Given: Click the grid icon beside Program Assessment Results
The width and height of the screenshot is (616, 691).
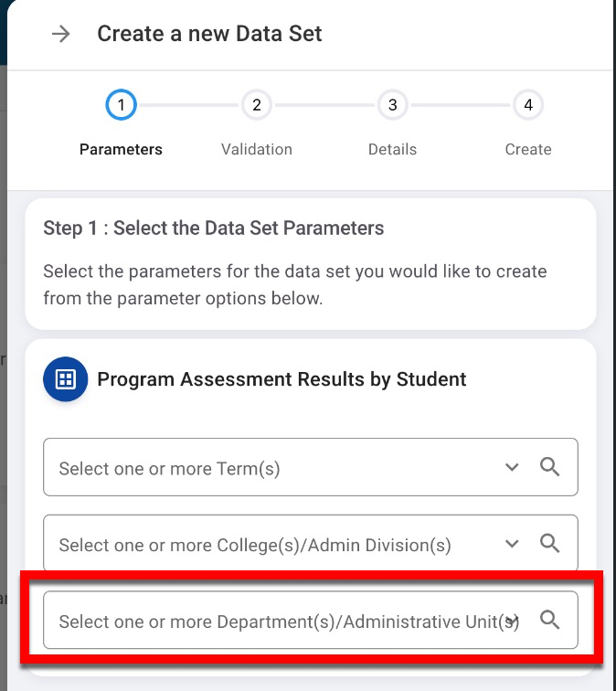Looking at the screenshot, I should [x=66, y=379].
